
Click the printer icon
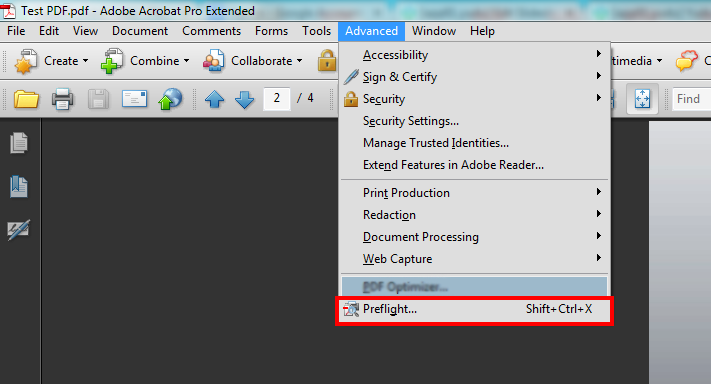coord(62,99)
